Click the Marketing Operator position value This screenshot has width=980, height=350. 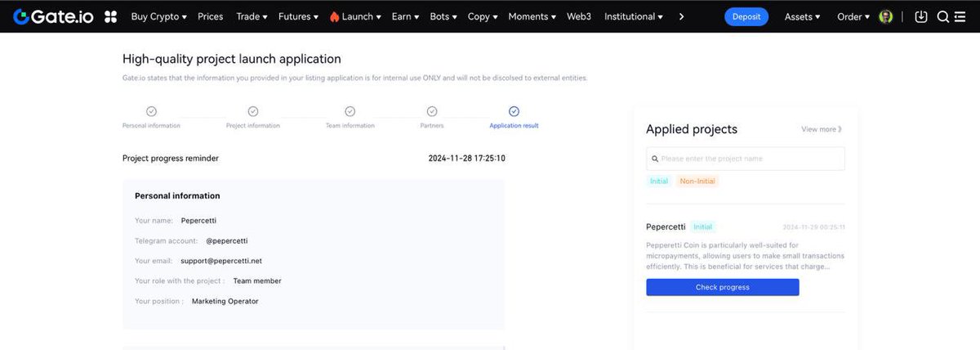pyautogui.click(x=225, y=301)
